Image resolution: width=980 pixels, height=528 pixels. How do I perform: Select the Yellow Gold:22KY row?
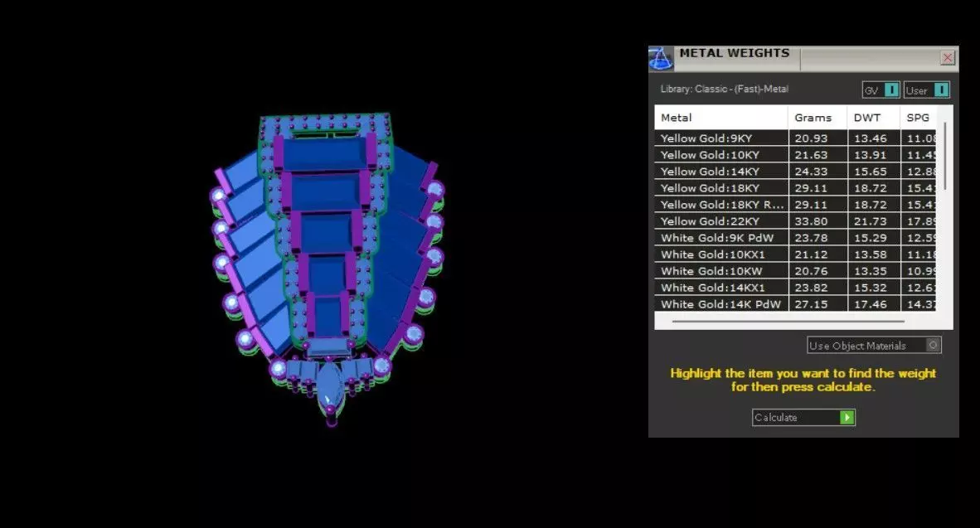pos(795,221)
